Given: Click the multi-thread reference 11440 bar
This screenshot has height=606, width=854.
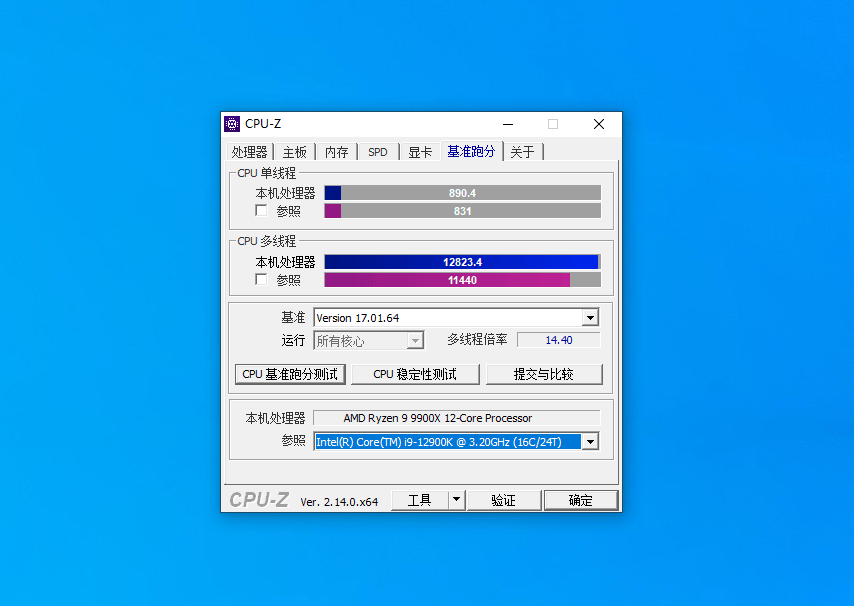Looking at the screenshot, I should coord(462,280).
